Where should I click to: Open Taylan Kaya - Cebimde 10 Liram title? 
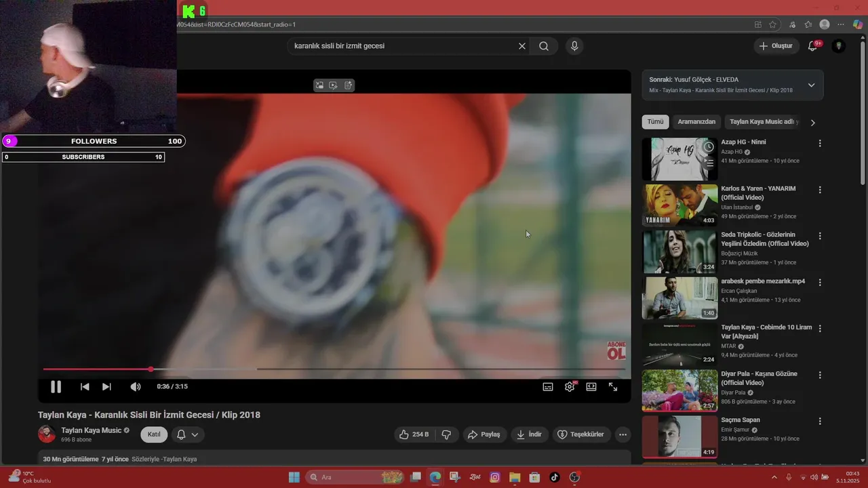coord(766,332)
